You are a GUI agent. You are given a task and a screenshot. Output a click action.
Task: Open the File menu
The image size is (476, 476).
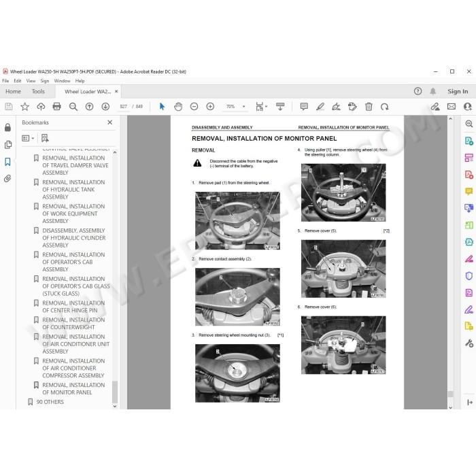5,81
